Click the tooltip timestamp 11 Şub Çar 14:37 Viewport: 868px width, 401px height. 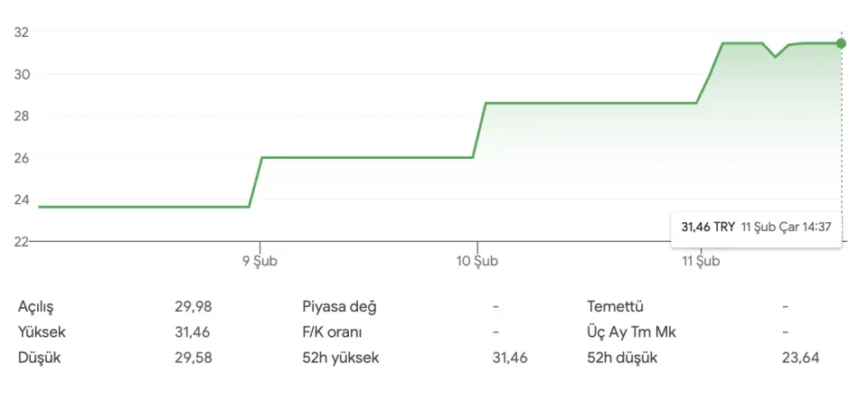[786, 227]
